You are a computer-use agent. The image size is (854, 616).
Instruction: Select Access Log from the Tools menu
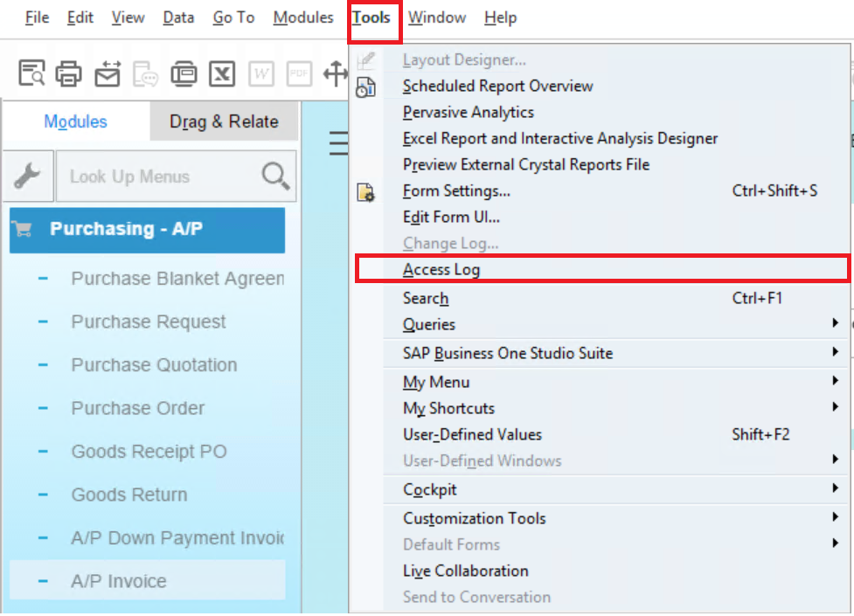tap(441, 270)
